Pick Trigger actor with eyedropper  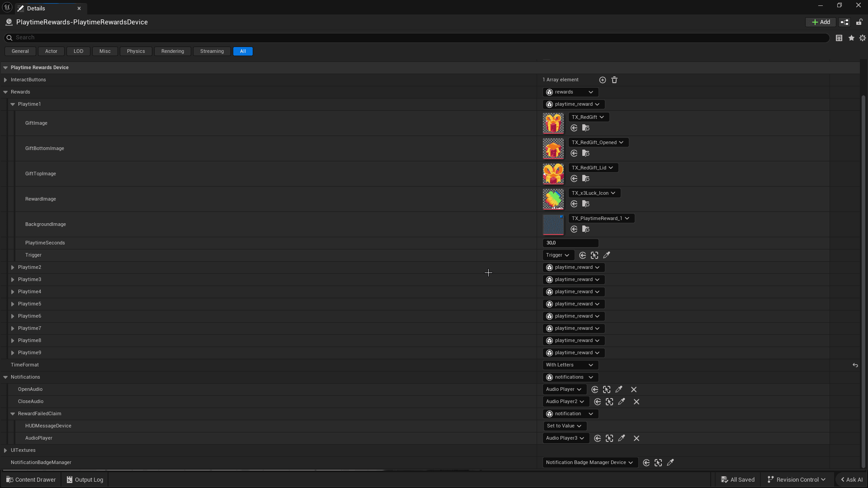(x=607, y=255)
